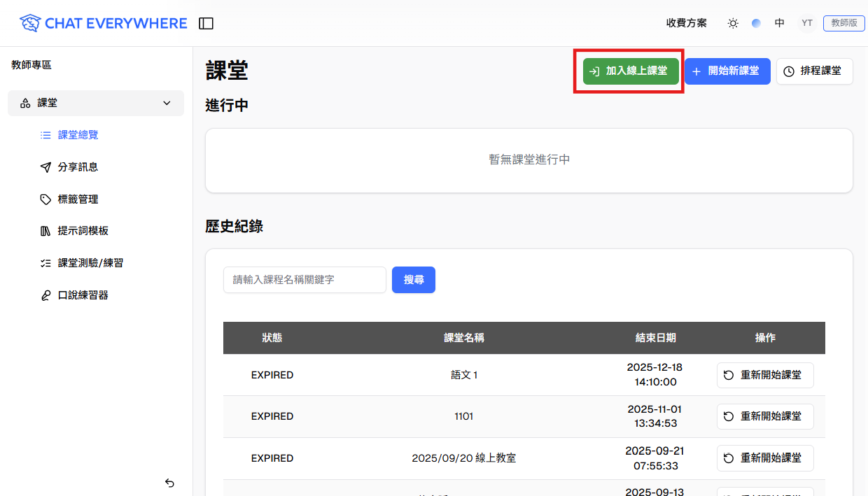Image resolution: width=868 pixels, height=496 pixels.
Task: Click EXPIRED status in 1101 row
Action: click(272, 416)
